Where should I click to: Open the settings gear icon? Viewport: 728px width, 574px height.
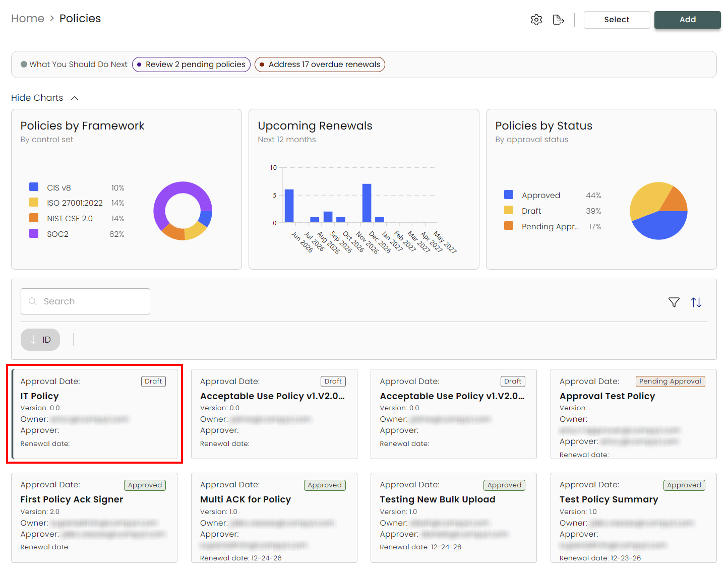pyautogui.click(x=536, y=20)
